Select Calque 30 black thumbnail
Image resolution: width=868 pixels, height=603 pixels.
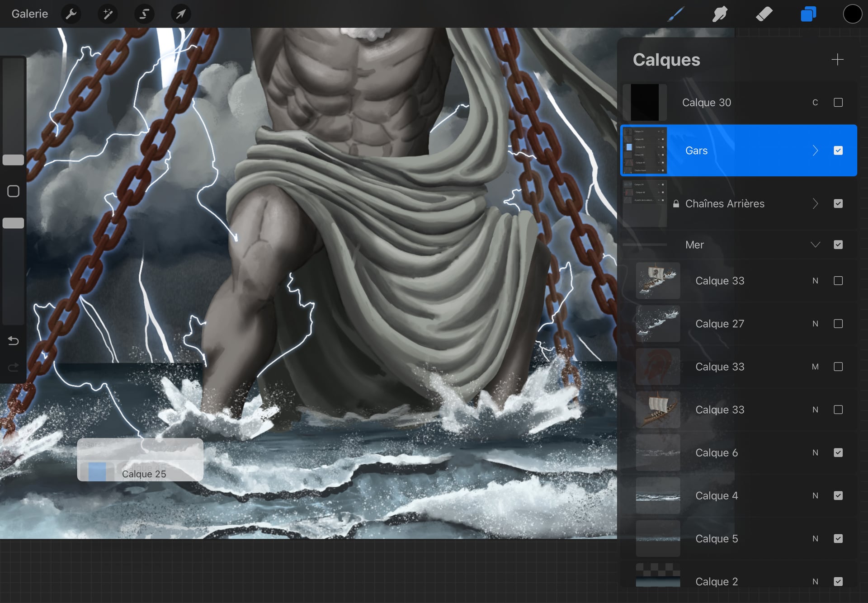pyautogui.click(x=644, y=103)
